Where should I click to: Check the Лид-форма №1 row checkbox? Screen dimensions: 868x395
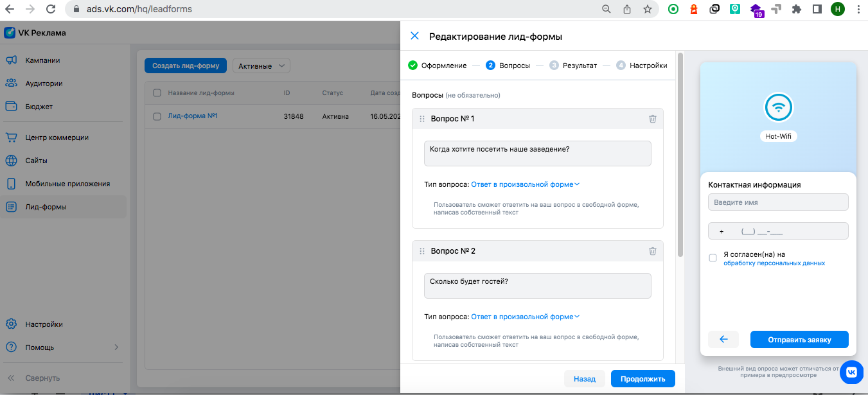pyautogui.click(x=157, y=117)
